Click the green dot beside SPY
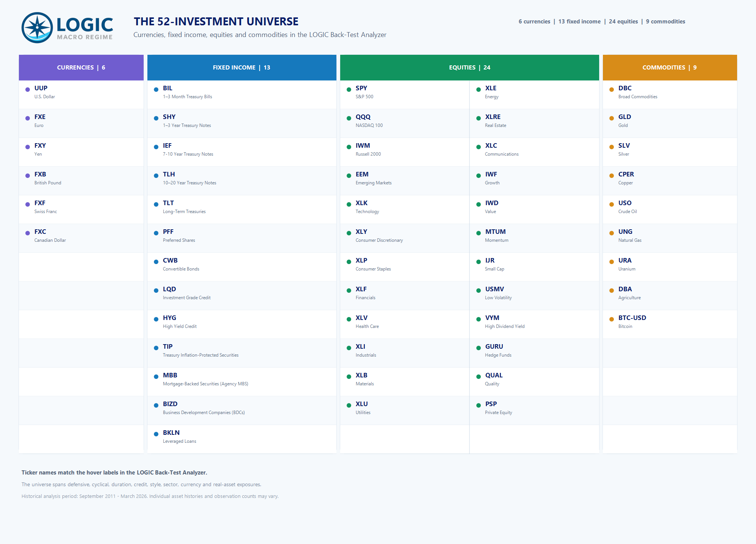Viewport: 756px width, 544px height. click(349, 90)
